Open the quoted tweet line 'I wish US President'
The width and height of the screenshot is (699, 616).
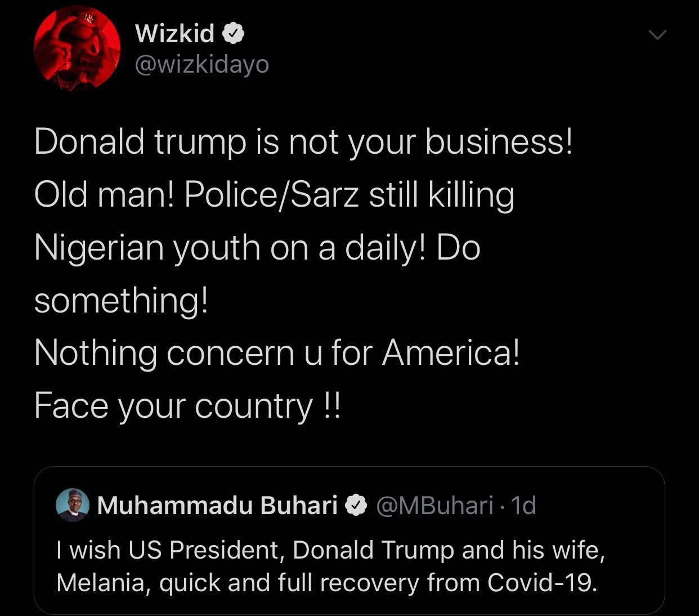pos(330,550)
